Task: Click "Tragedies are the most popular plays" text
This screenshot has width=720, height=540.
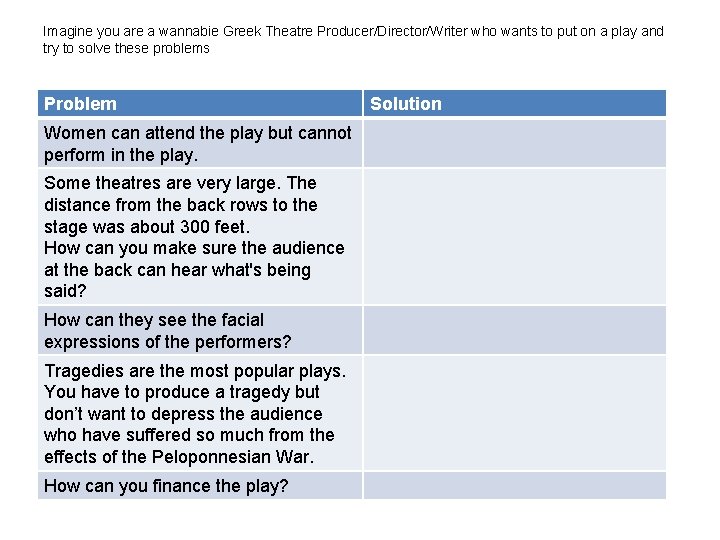Action: pos(195,371)
